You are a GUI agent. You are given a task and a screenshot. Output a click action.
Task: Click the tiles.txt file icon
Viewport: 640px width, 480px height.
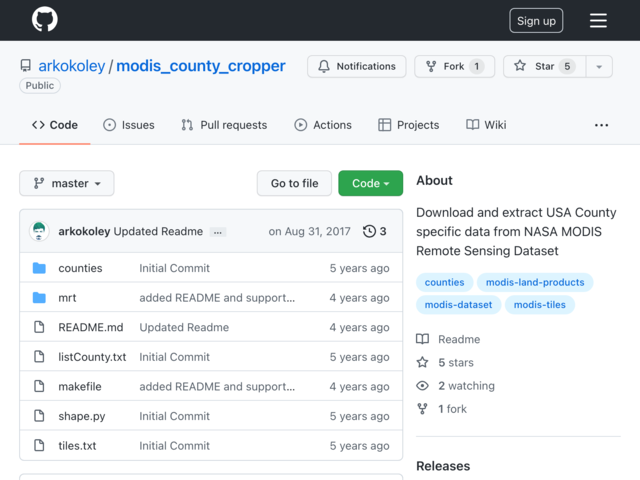click(39, 445)
